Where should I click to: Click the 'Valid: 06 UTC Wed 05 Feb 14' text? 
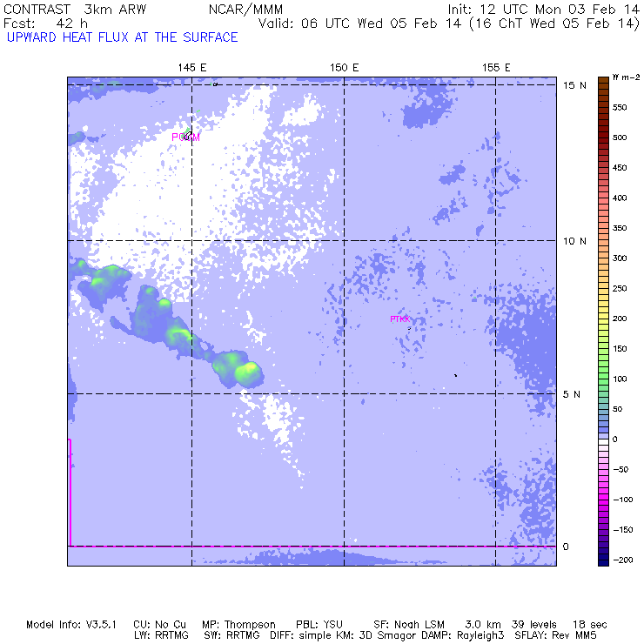[359, 23]
